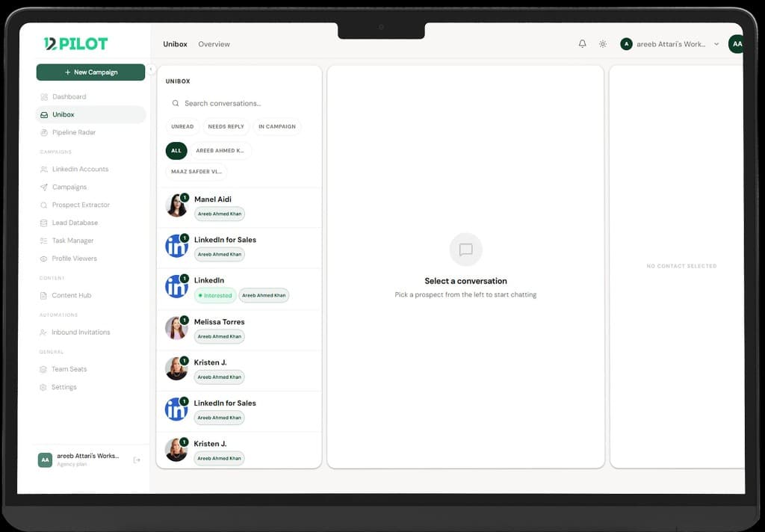Screen dimensions: 765x532
Task: Click the LinkedIn Accounts people icon
Action: pyautogui.click(x=44, y=170)
